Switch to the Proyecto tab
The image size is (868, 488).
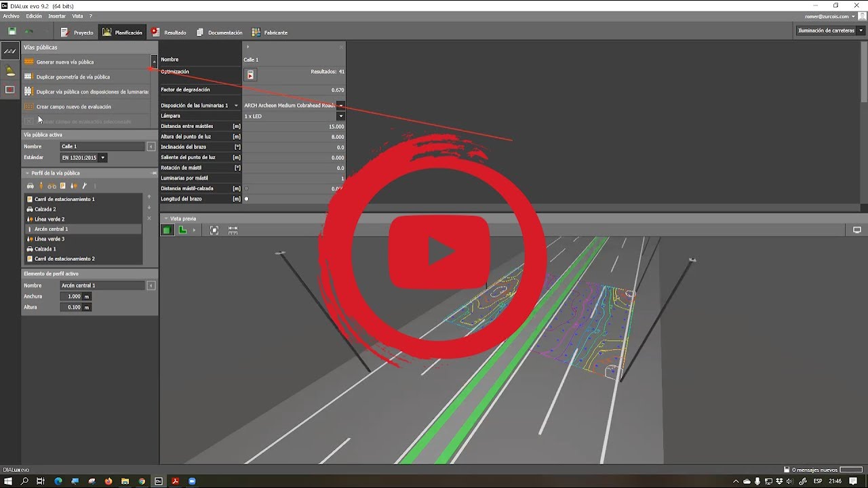[x=77, y=33]
